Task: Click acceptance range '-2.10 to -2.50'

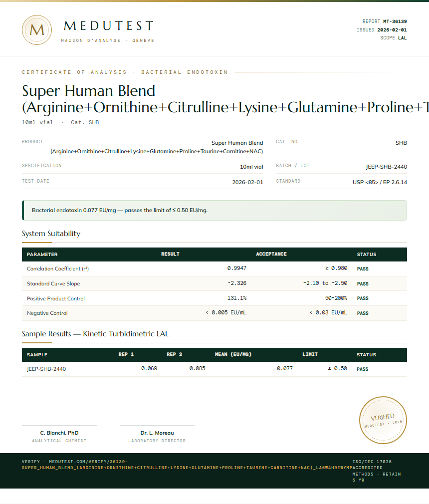Action: tap(325, 283)
